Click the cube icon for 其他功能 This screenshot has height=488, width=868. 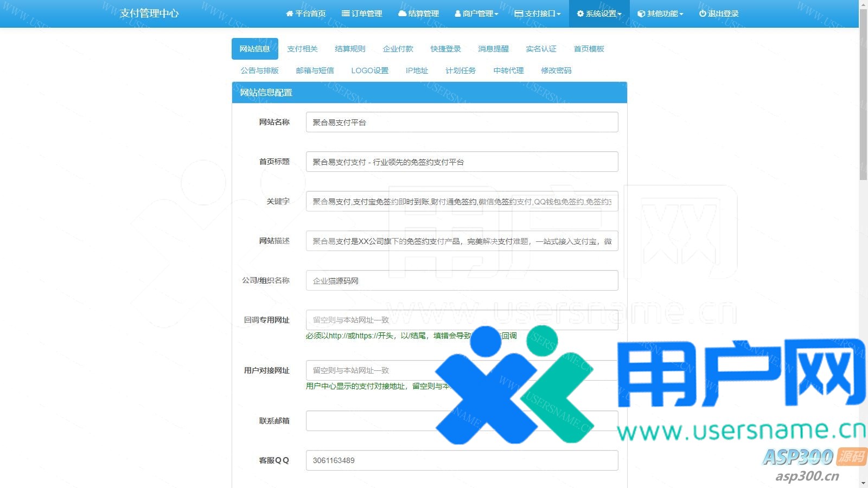coord(641,14)
